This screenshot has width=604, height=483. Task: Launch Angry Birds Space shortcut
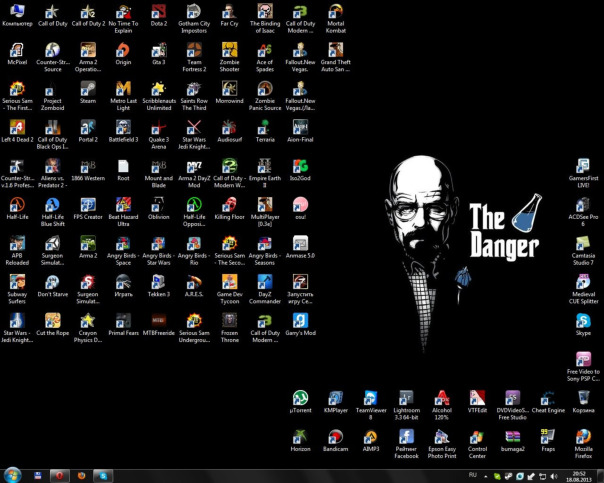coord(123,251)
